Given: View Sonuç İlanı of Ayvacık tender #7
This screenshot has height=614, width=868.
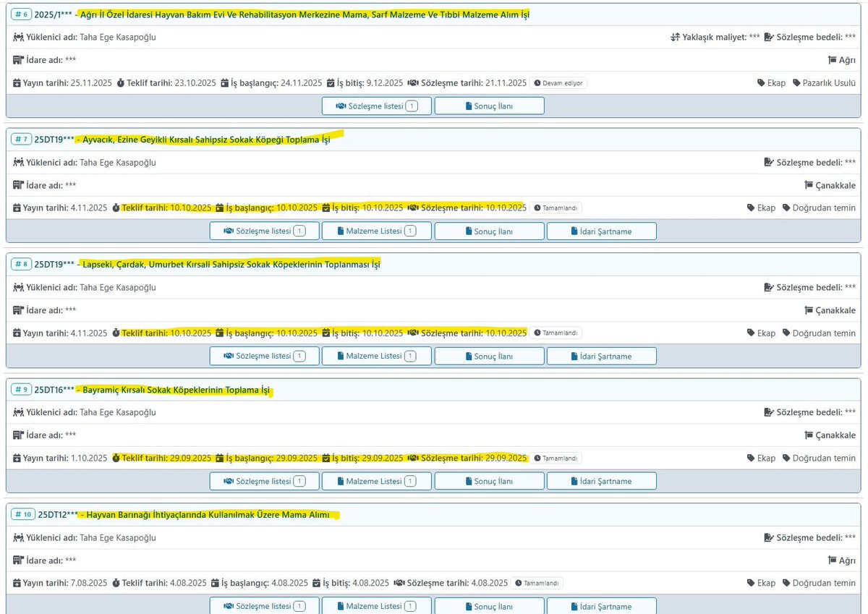Looking at the screenshot, I should click(x=490, y=231).
